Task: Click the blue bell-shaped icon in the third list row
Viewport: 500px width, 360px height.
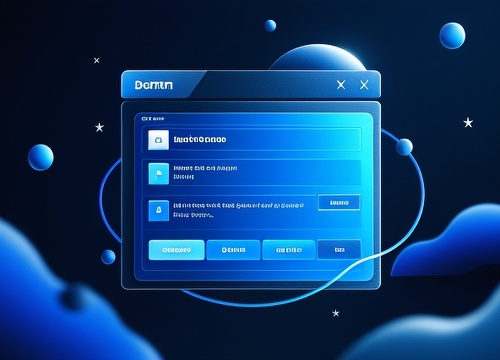Action: [158, 210]
